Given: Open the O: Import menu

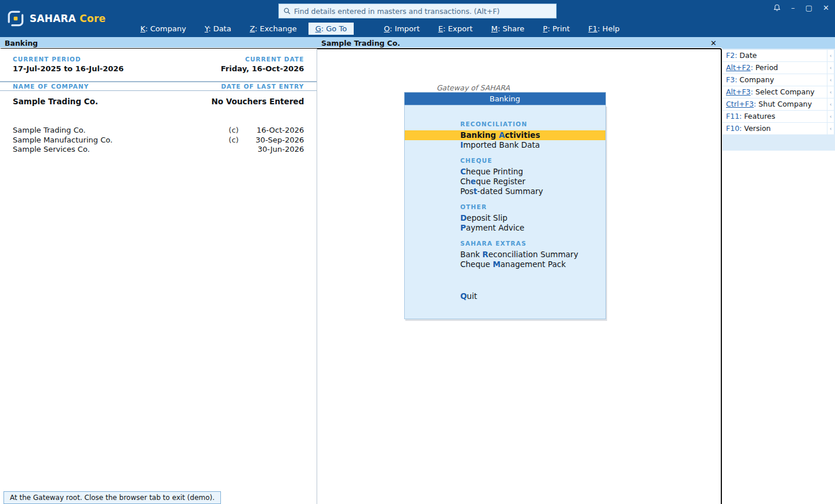Looking at the screenshot, I should pos(402,28).
